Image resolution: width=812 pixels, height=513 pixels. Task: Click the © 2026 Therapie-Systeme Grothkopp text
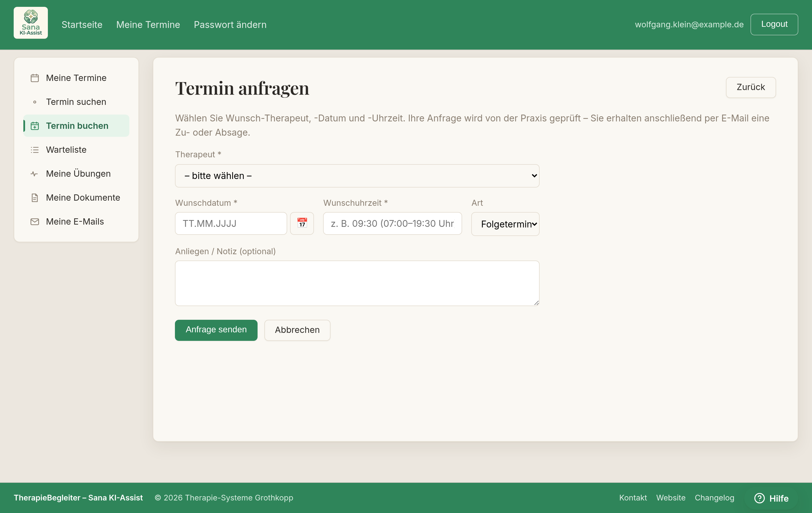(224, 498)
